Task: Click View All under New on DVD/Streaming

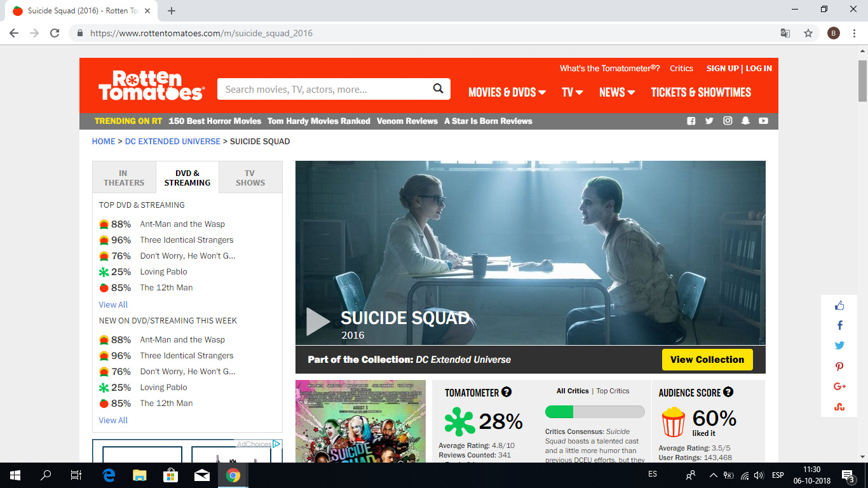Action: pos(113,421)
